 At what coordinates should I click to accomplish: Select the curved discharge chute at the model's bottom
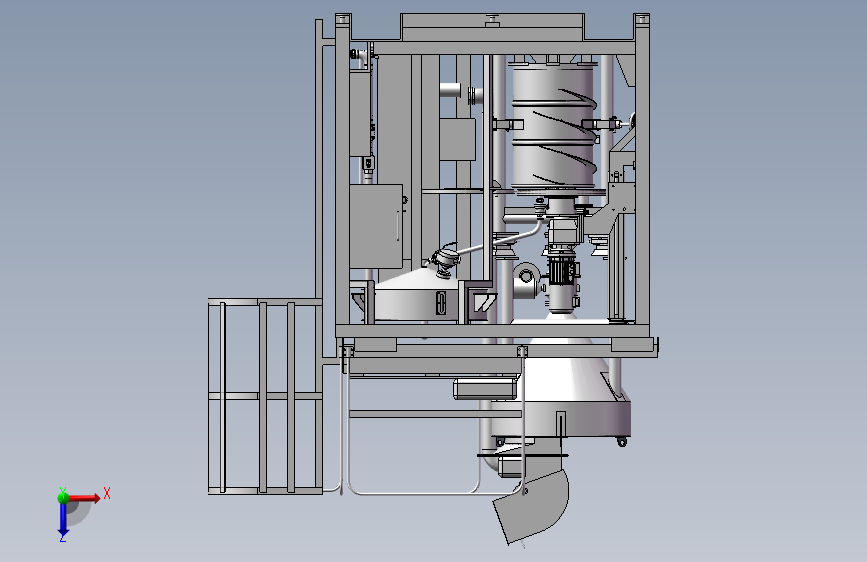pyautogui.click(x=532, y=506)
